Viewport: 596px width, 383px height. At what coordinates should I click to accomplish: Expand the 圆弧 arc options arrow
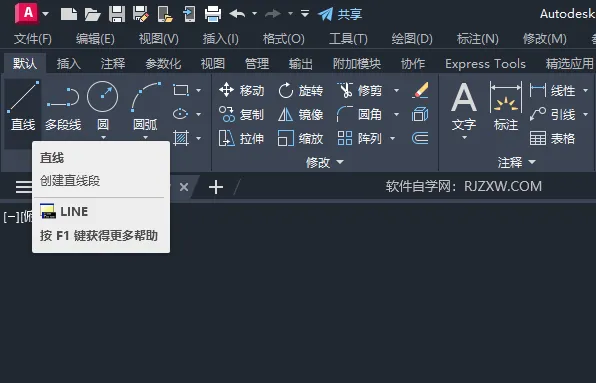click(x=145, y=137)
